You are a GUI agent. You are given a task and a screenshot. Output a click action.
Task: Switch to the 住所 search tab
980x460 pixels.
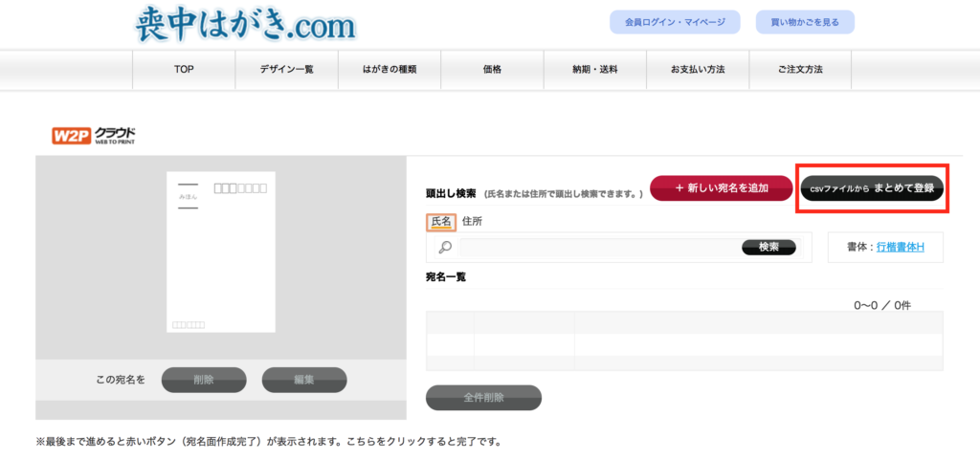click(472, 221)
